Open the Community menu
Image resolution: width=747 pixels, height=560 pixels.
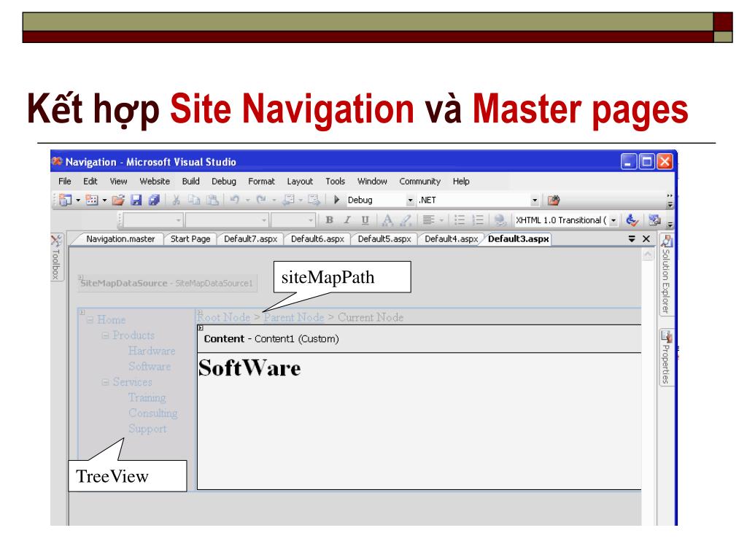click(x=419, y=182)
